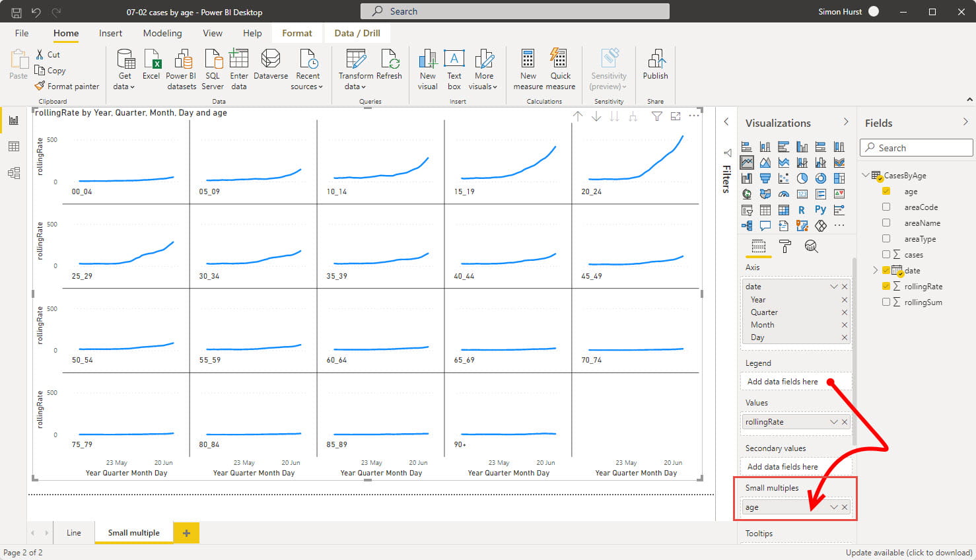Add a new report page
Viewport: 976px width, 560px height.
[186, 533]
